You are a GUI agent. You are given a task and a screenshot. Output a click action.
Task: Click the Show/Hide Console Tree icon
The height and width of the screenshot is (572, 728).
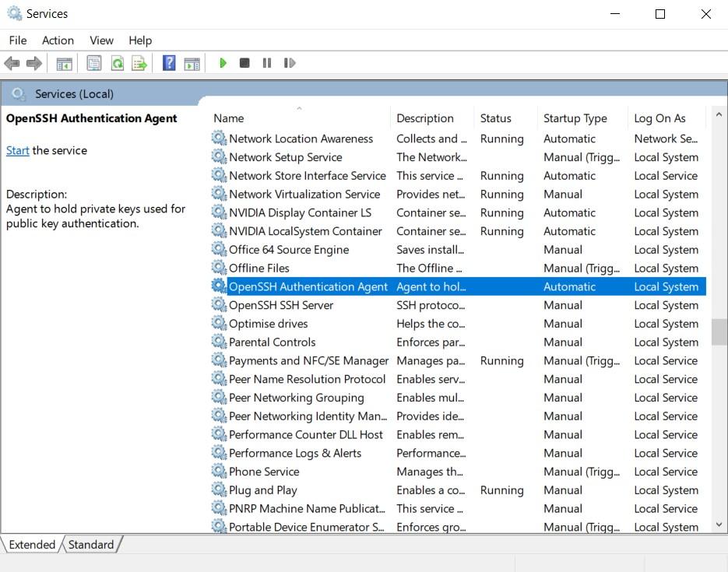point(64,63)
